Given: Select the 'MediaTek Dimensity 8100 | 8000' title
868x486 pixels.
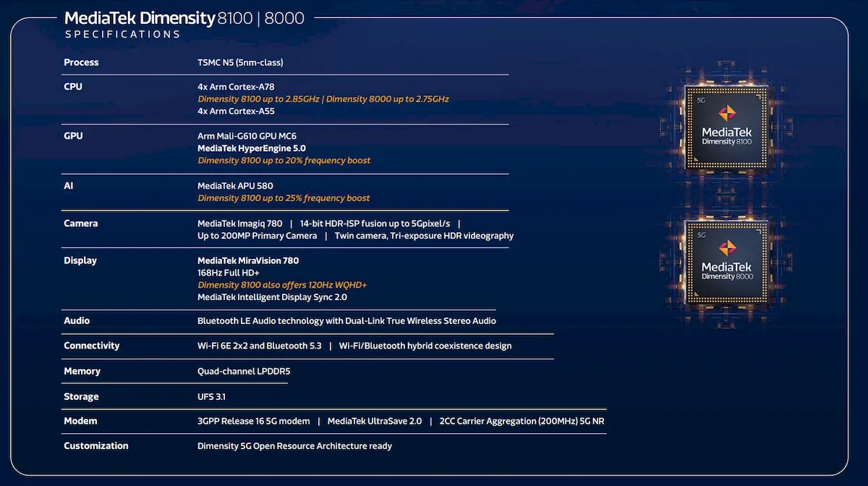Looking at the screenshot, I should click(x=184, y=17).
